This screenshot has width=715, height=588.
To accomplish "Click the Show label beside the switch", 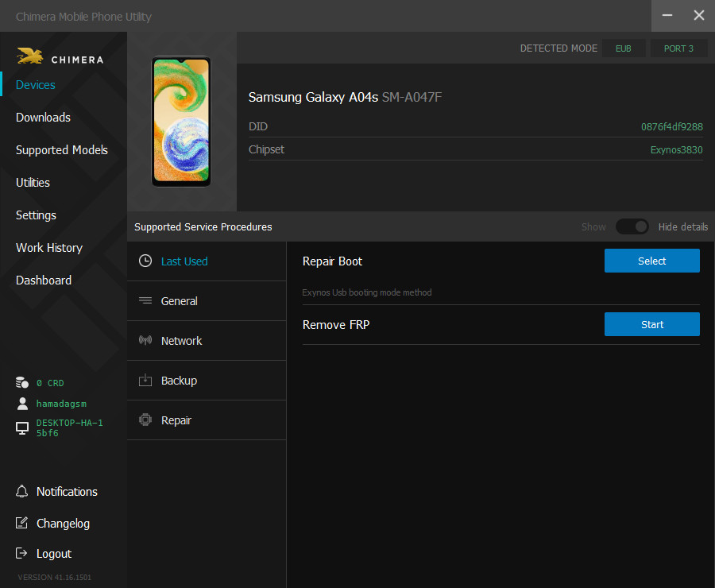I will (x=593, y=226).
